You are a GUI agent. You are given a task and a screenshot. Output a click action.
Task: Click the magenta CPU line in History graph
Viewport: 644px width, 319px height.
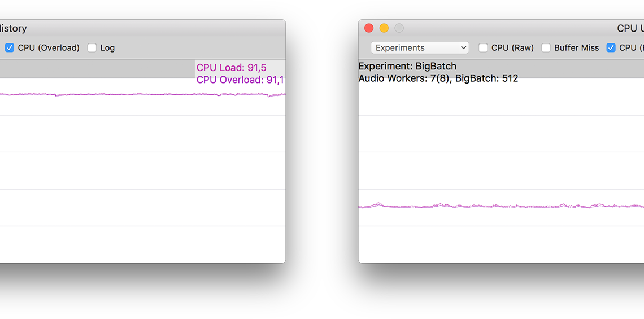pos(141,94)
